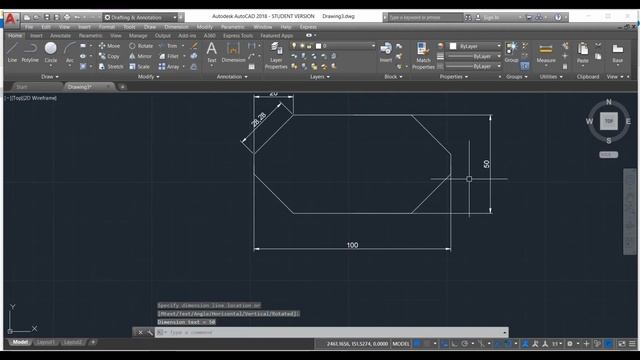Activate the Mirror command
Screen dimensions: 640x360
pos(140,56)
